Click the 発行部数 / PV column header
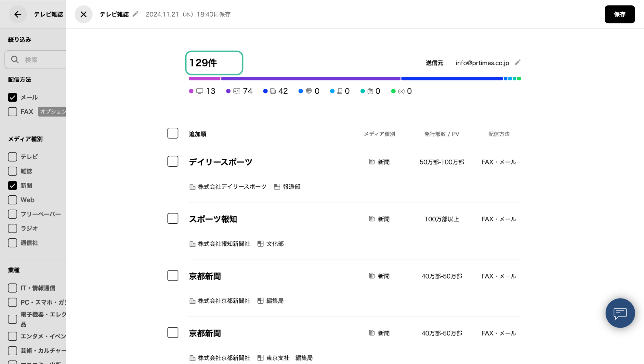 pyautogui.click(x=442, y=134)
